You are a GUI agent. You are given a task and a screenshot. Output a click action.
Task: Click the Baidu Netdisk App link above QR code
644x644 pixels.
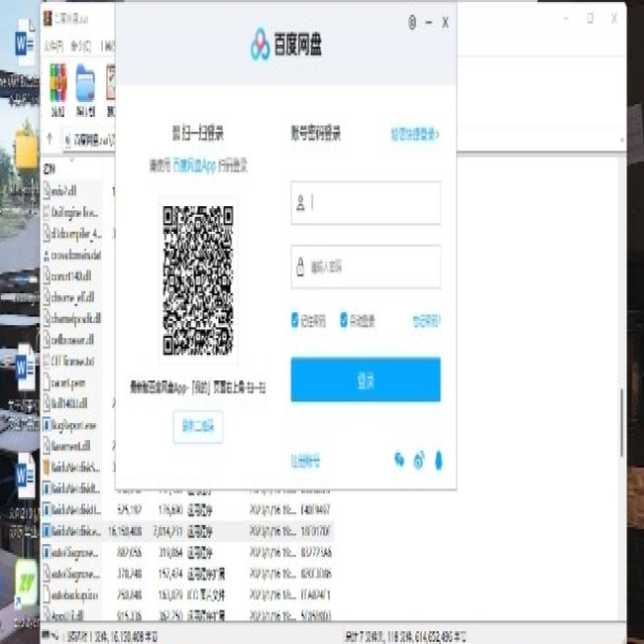(x=194, y=165)
